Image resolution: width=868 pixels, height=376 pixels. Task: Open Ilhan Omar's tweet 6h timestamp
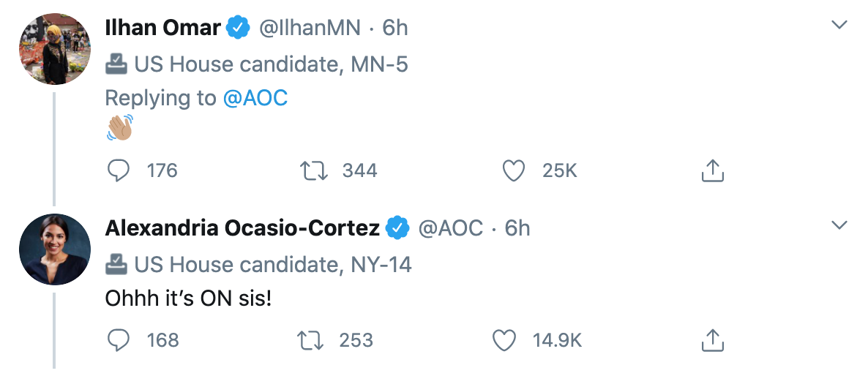pyautogui.click(x=394, y=28)
